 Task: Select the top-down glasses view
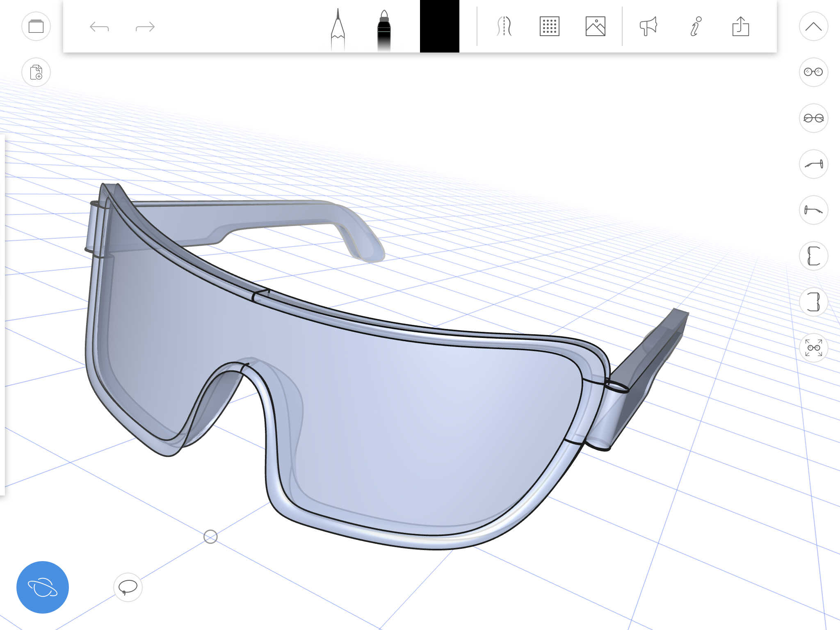[813, 118]
